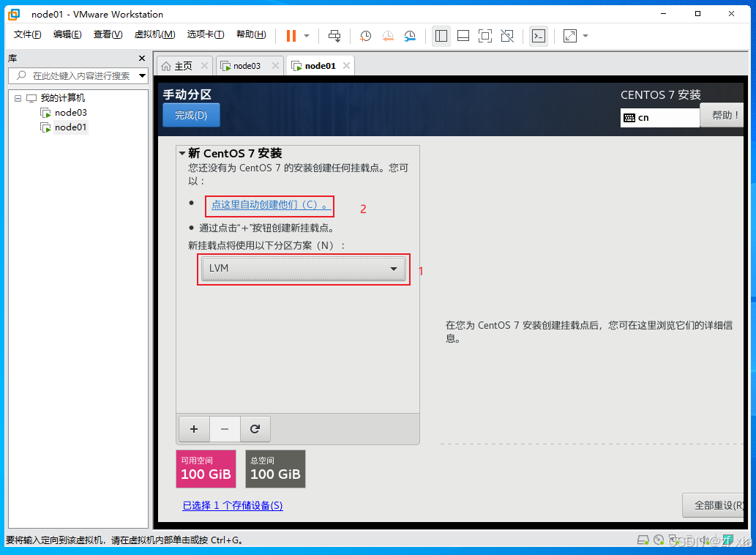Image resolution: width=756 pixels, height=555 pixels.
Task: Collapse the 新 CentOS 7 安装 section
Action: (182, 153)
